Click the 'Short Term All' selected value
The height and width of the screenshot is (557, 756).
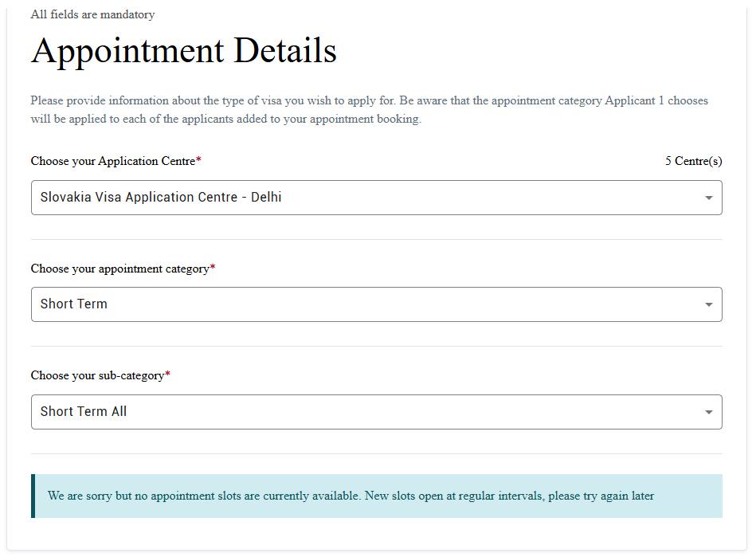point(84,411)
